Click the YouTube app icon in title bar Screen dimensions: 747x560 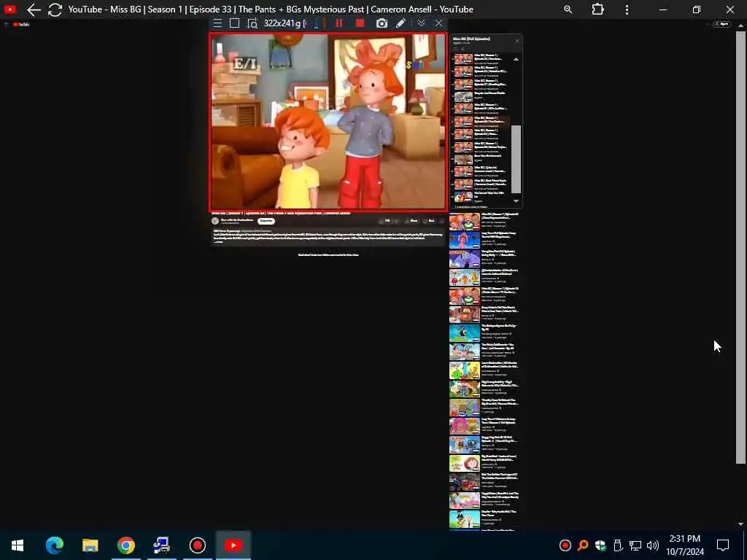click(x=9, y=9)
